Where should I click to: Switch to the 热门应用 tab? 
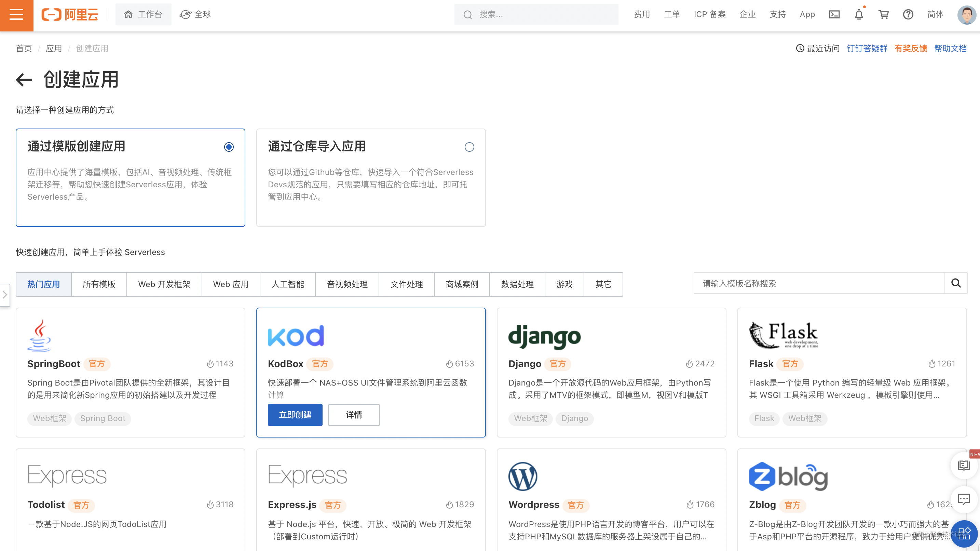pos(43,284)
